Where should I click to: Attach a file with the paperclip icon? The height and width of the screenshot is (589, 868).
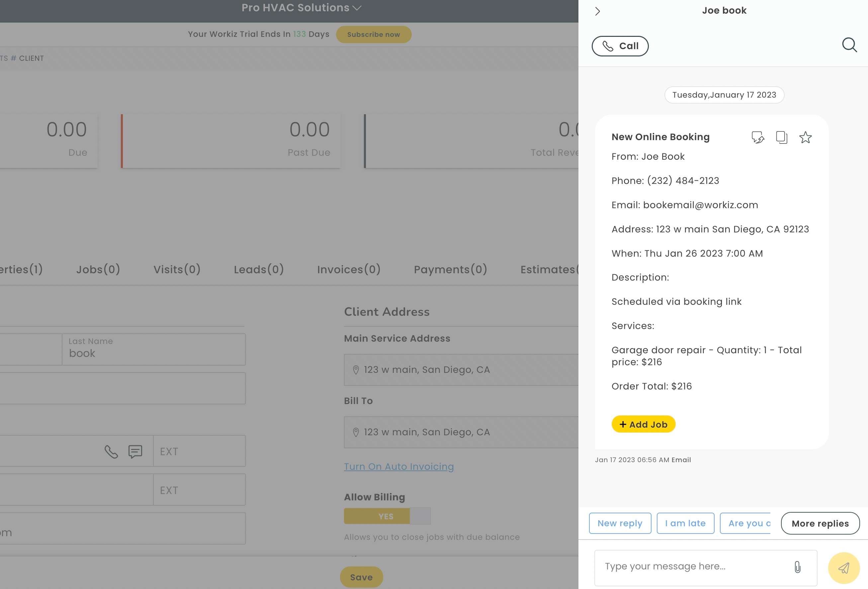(797, 567)
